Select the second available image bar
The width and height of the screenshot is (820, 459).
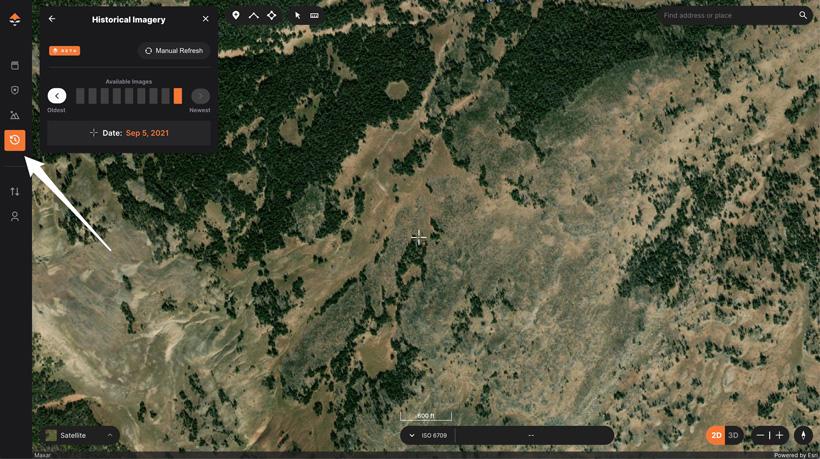coord(92,96)
